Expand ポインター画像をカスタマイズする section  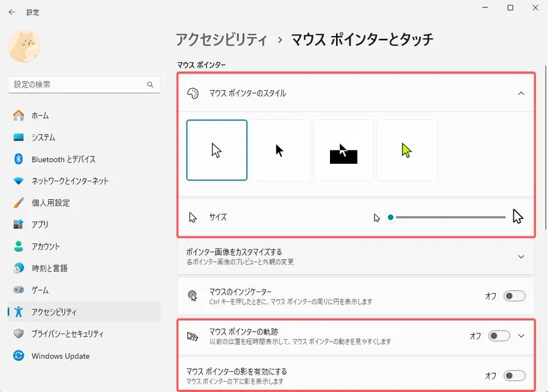click(521, 256)
